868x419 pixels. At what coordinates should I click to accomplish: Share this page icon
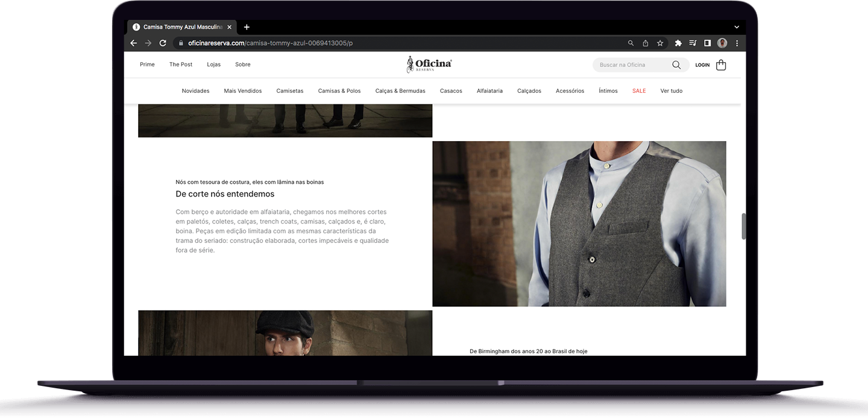point(646,43)
